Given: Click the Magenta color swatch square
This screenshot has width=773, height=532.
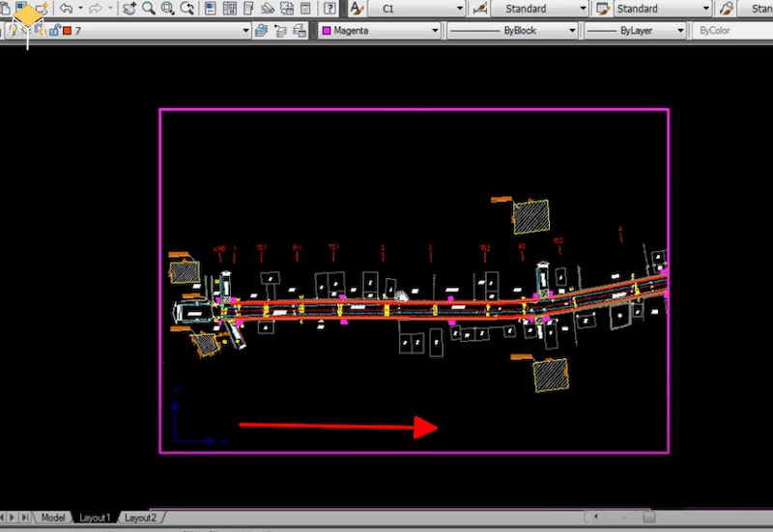Looking at the screenshot, I should (x=327, y=31).
